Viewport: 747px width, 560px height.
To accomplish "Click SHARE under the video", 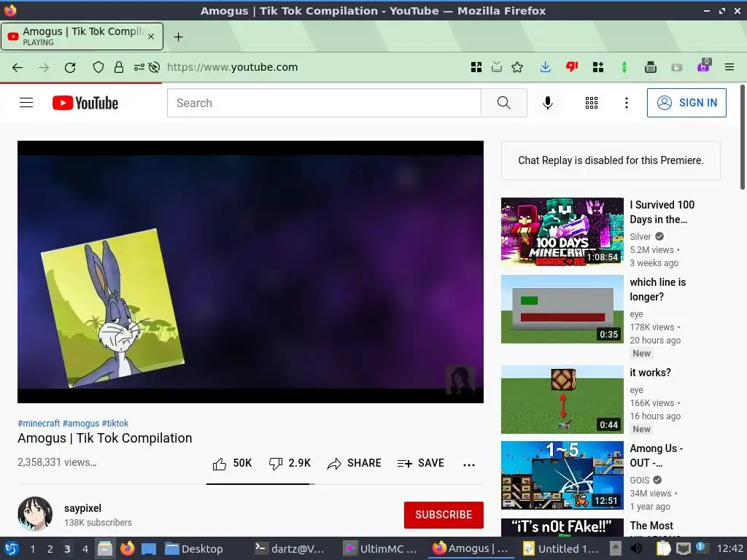I will pyautogui.click(x=354, y=463).
